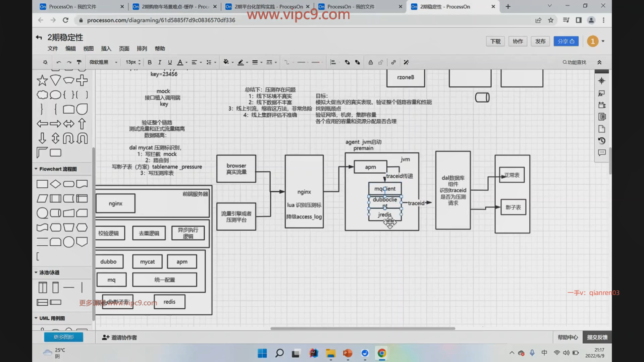Open the insert link icon
The height and width of the screenshot is (362, 644).
click(393, 62)
